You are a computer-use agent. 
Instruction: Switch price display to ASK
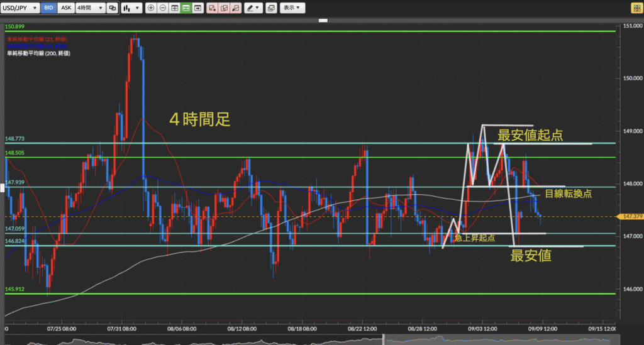[65, 8]
